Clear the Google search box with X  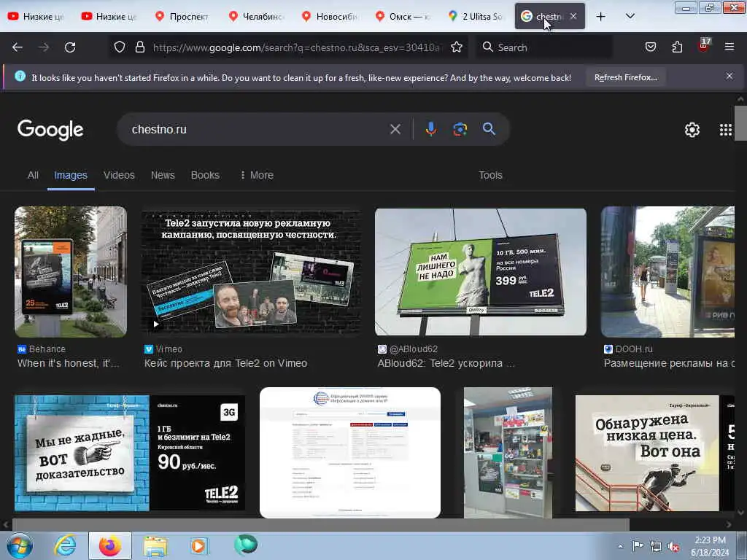click(x=395, y=129)
